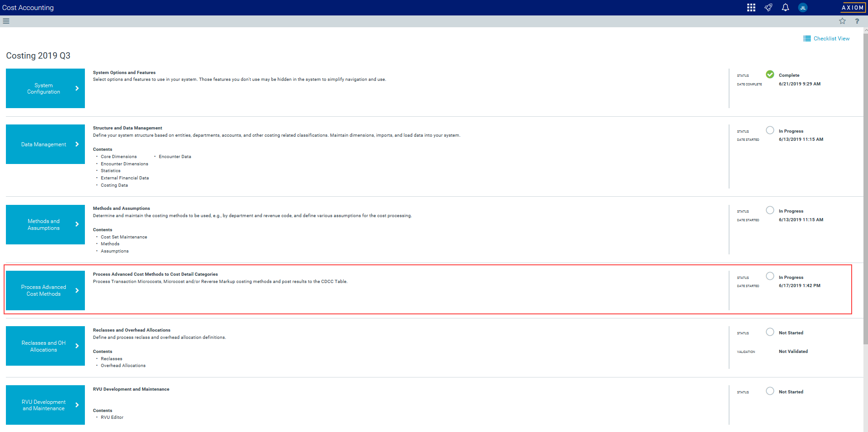This screenshot has height=432, width=868.
Task: Toggle Methods and Assumptions status circle
Action: pos(770,210)
